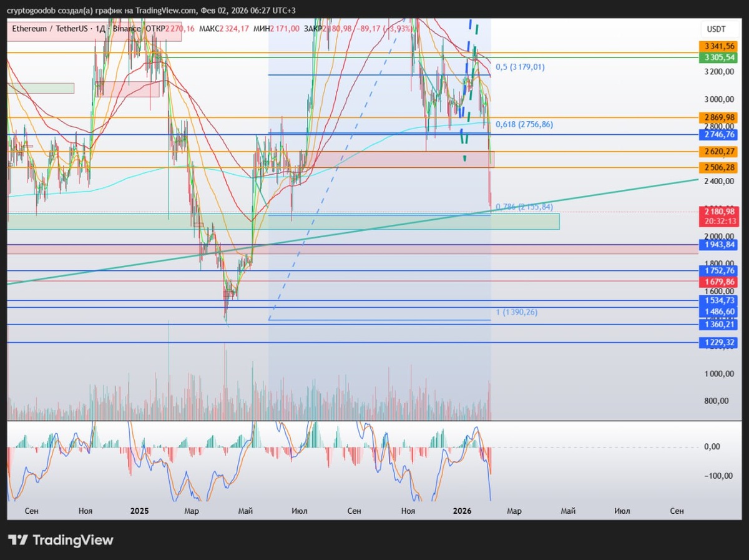Image resolution: width=749 pixels, height=560 pixels.
Task: Click the orange 2 620,27 price label
Action: [720, 152]
